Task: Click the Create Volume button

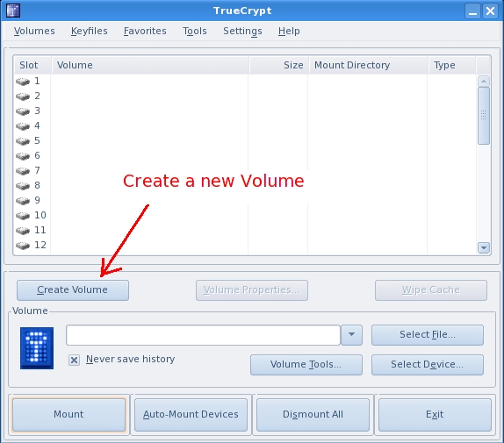Action: tap(73, 290)
